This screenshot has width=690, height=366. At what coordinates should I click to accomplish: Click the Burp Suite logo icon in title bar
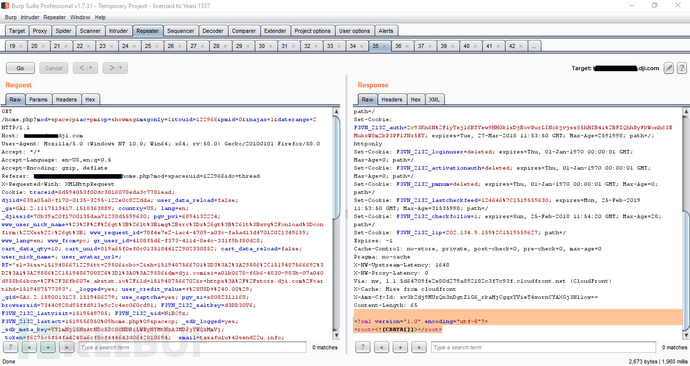pyautogui.click(x=5, y=6)
